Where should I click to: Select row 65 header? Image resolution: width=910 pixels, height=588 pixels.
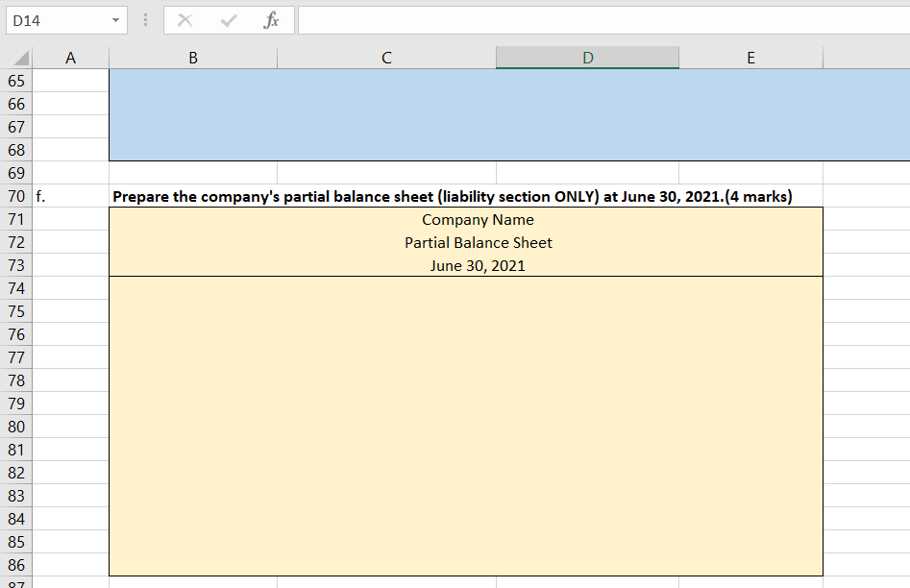coord(16,81)
